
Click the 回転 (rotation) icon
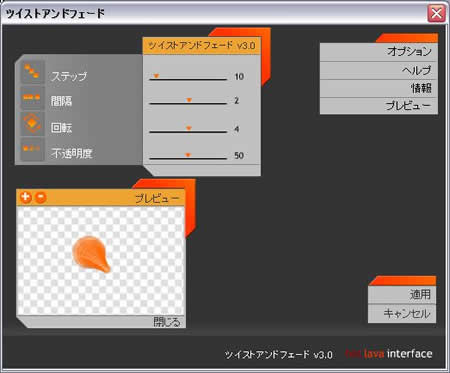[32, 123]
